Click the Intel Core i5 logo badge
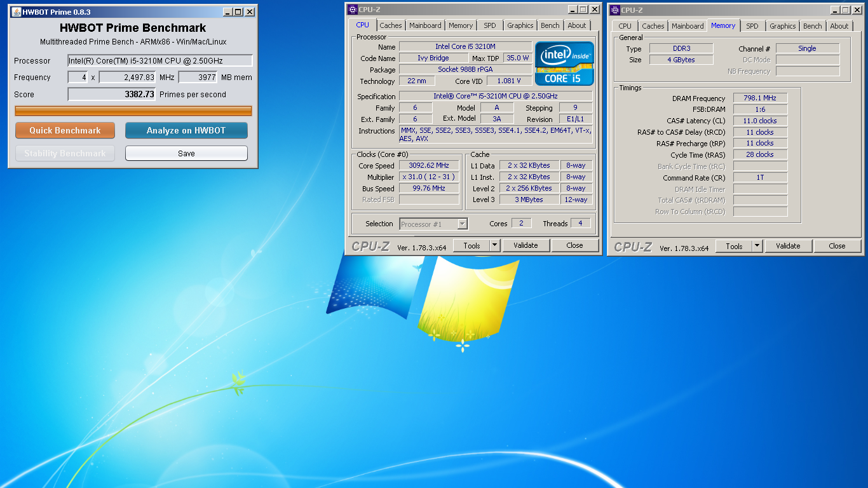 click(x=564, y=64)
